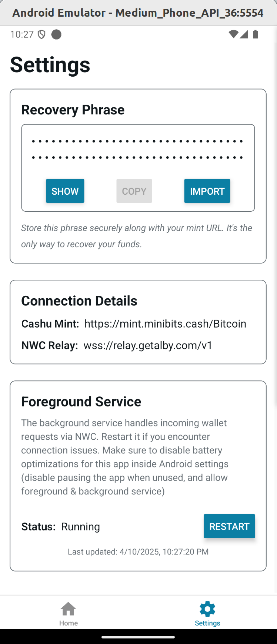Click the NWC Relay address
This screenshot has width=277, height=644.
(148, 345)
